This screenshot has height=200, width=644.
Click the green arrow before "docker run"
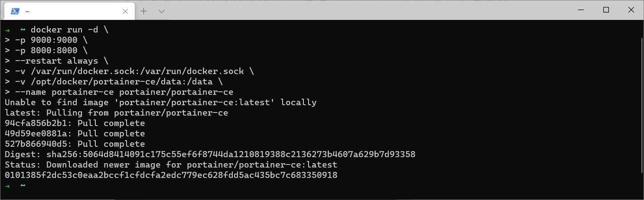click(7, 30)
